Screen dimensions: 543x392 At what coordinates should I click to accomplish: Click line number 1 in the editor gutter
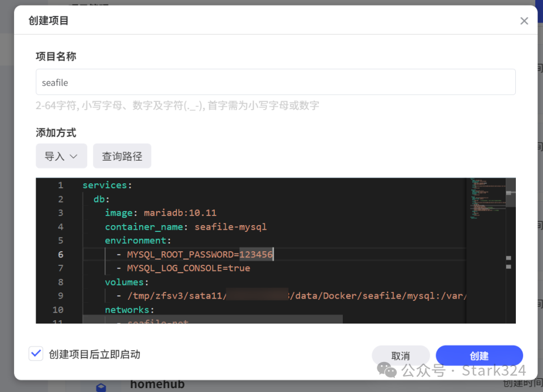point(61,186)
